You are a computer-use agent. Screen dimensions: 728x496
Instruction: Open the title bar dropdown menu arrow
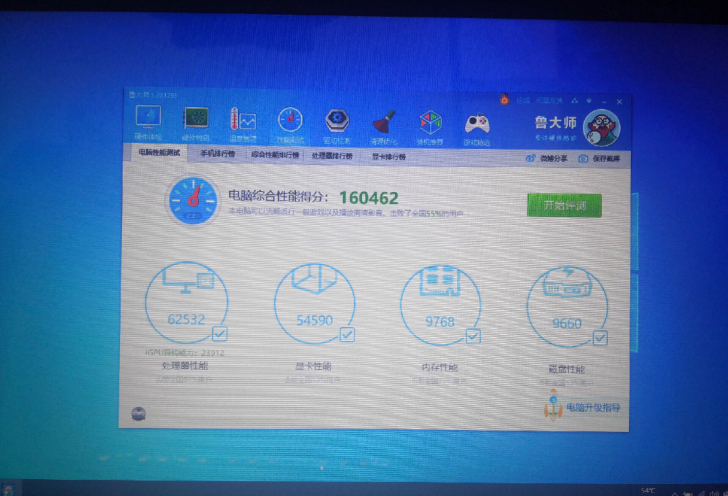(x=589, y=101)
